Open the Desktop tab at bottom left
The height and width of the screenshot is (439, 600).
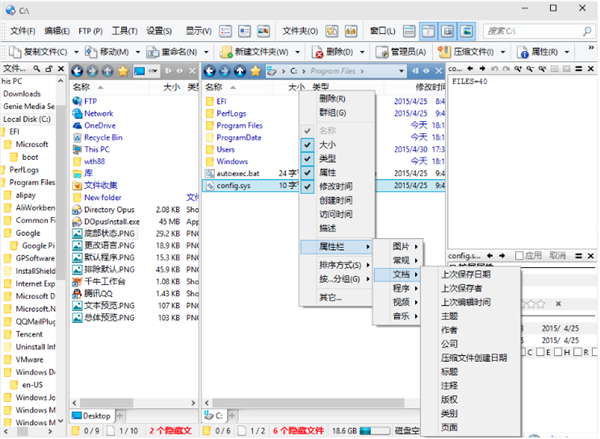pyautogui.click(x=95, y=413)
